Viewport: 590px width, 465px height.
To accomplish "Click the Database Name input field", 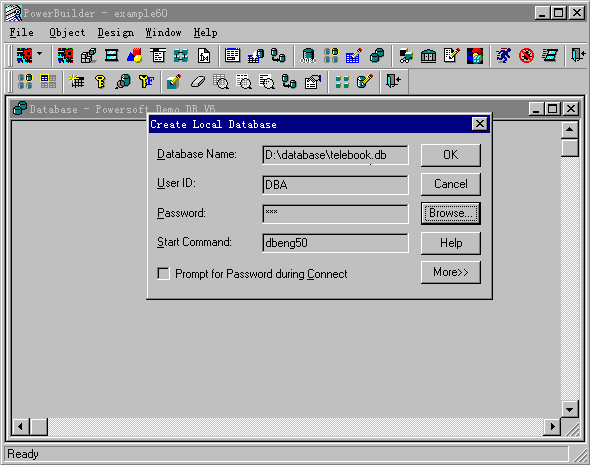I will coord(335,155).
